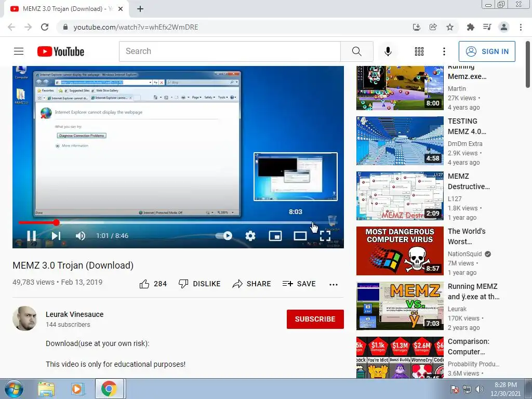Open Comparison: Computer video title
Image resolution: width=532 pixels, height=399 pixels.
[x=469, y=347]
